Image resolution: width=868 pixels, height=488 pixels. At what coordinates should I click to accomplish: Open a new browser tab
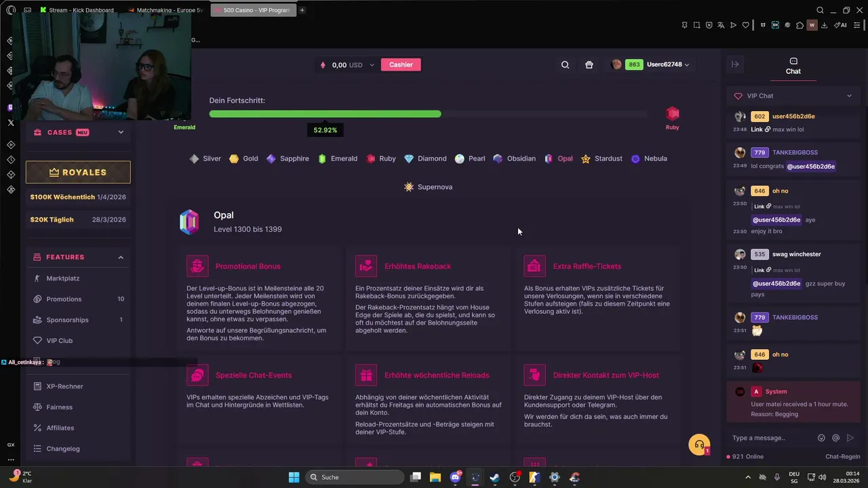pos(302,10)
